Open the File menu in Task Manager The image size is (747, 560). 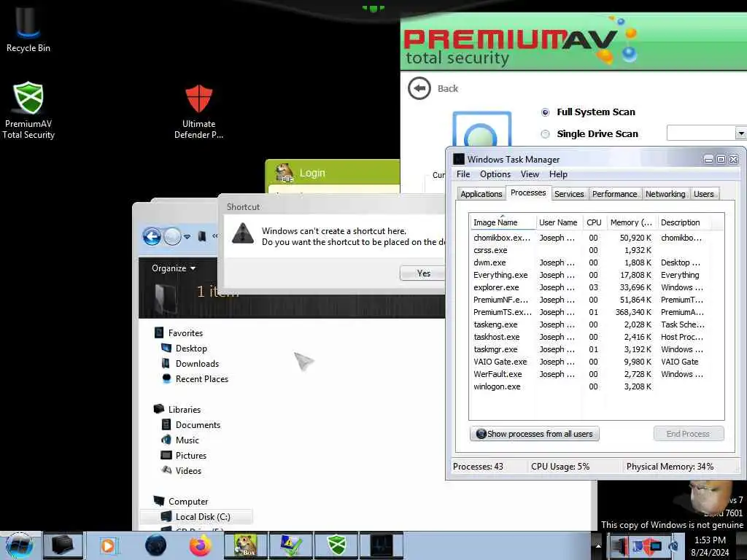point(463,174)
